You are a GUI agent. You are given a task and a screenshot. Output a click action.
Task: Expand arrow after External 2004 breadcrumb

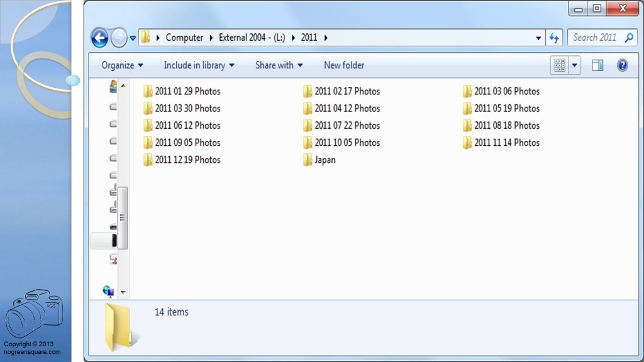[293, 38]
